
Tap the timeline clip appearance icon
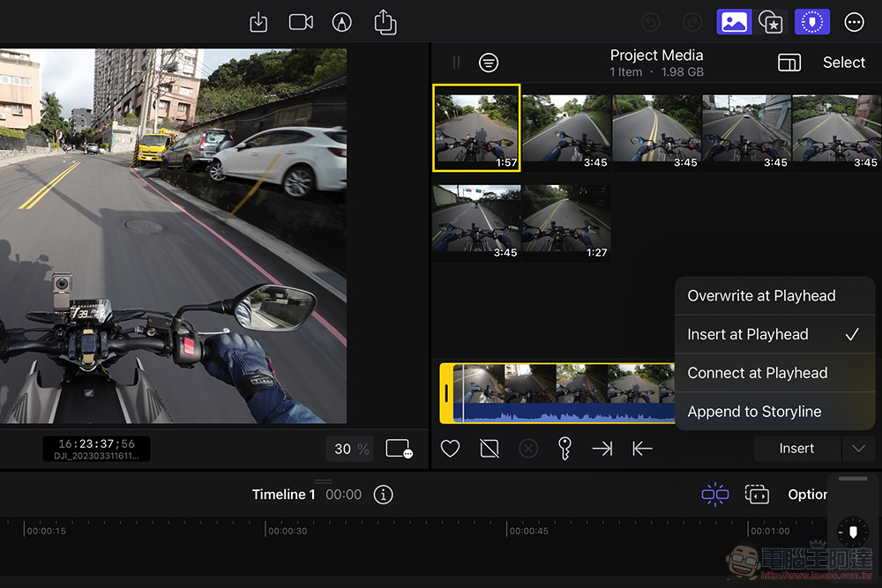[757, 495]
